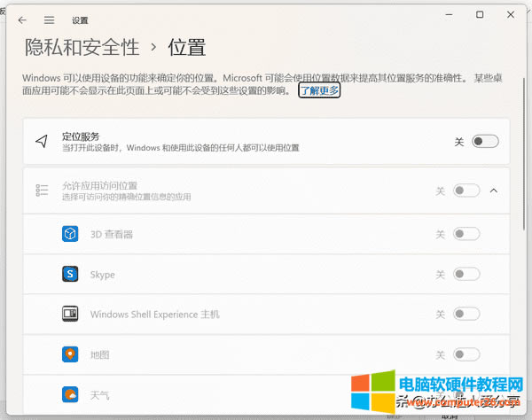The height and width of the screenshot is (420, 532).
Task: Click the back arrow in Settings
Action: point(23,19)
